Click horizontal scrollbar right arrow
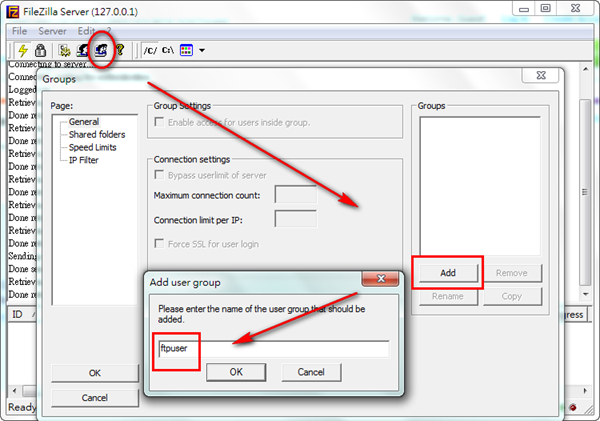Image resolution: width=600 pixels, height=421 pixels. [x=585, y=391]
